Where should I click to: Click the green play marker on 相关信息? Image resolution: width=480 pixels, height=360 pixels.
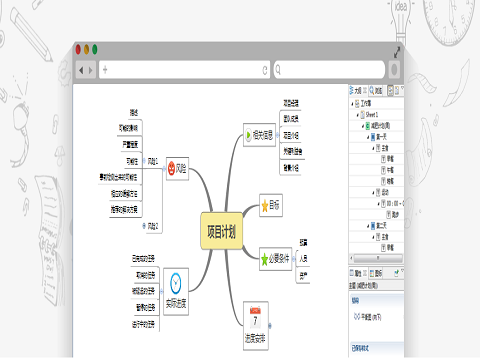(248, 135)
